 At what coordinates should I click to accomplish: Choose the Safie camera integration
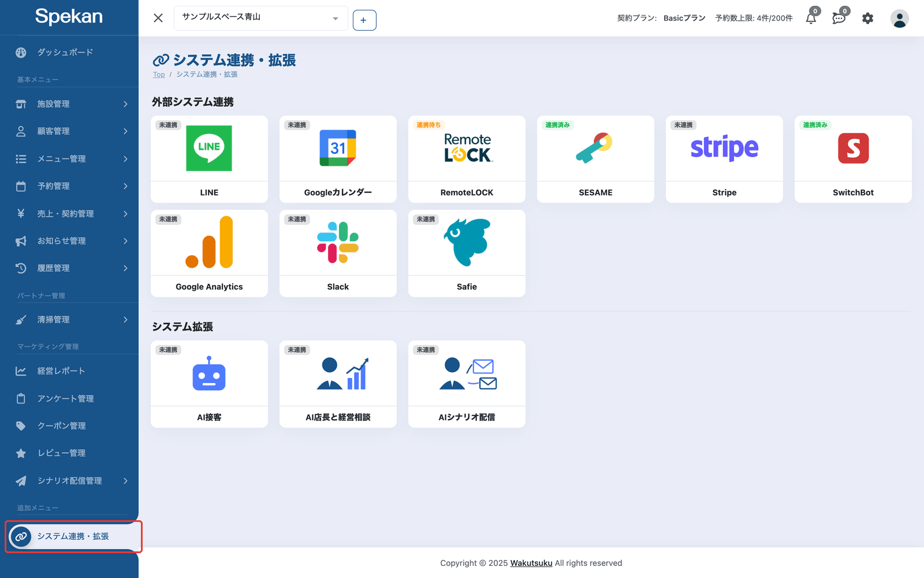(x=467, y=253)
